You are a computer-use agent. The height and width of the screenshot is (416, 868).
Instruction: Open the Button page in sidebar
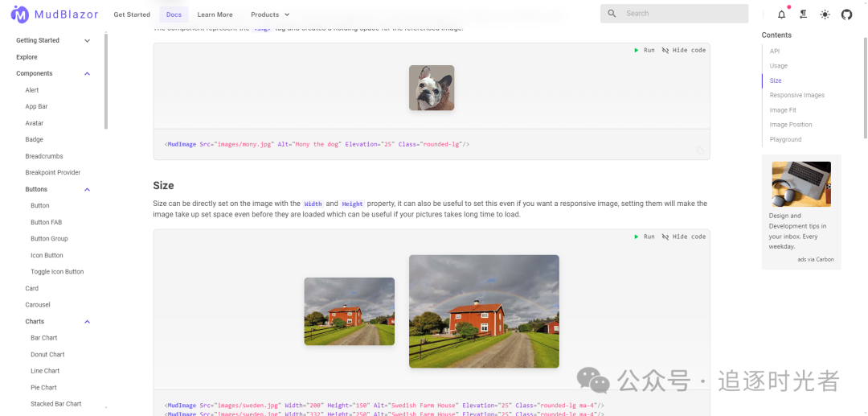pos(40,205)
